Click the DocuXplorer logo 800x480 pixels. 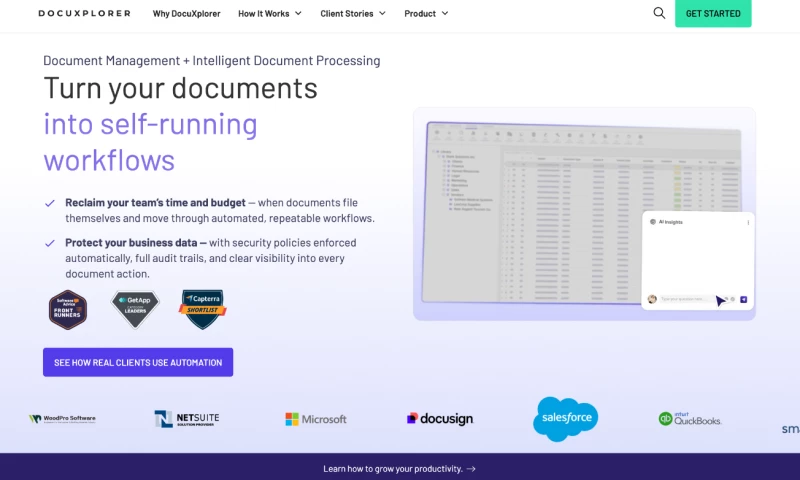point(85,13)
